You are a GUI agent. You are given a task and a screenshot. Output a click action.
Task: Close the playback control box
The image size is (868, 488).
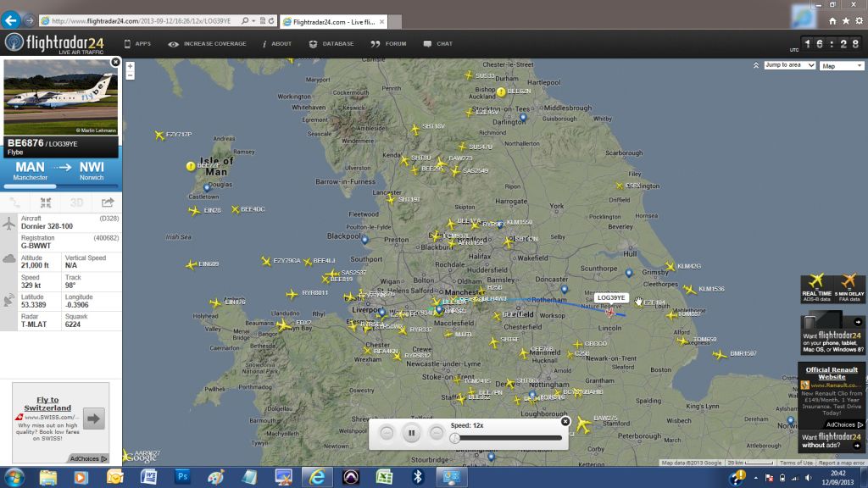[565, 422]
